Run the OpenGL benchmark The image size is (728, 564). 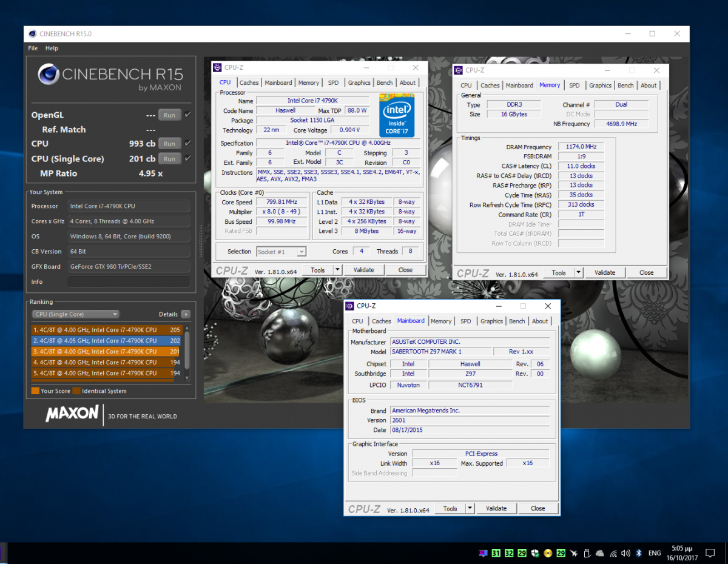click(x=169, y=115)
